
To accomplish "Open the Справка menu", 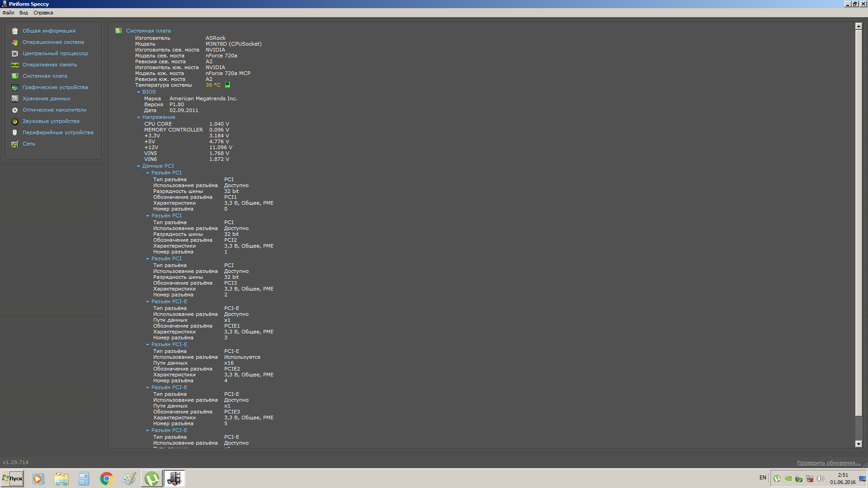I will pos(43,13).
